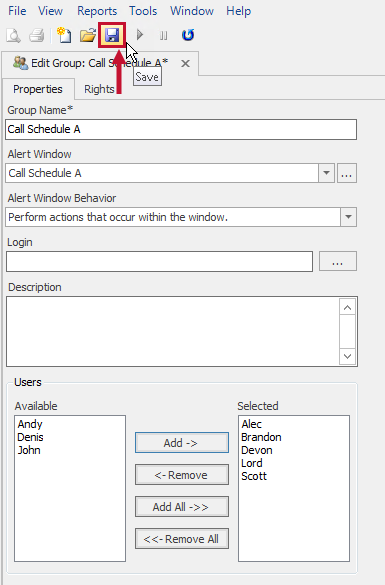Click the Play toolbar icon
The image size is (385, 585).
point(140,35)
